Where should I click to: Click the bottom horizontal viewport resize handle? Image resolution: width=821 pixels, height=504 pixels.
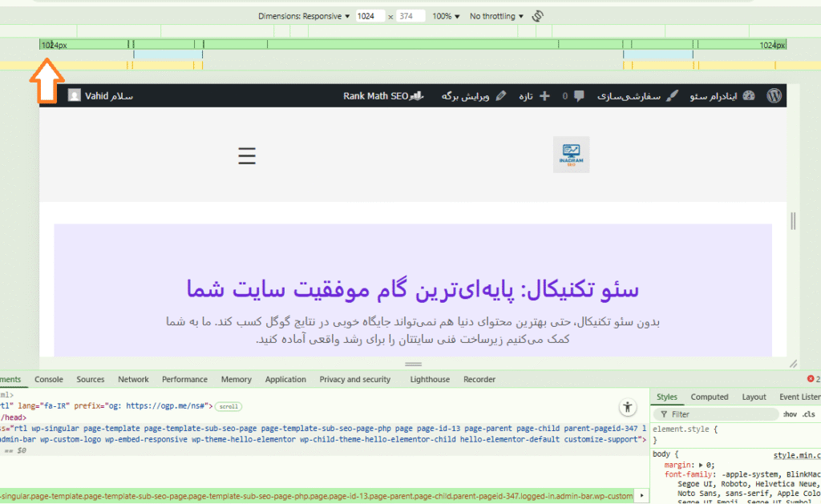(413, 364)
